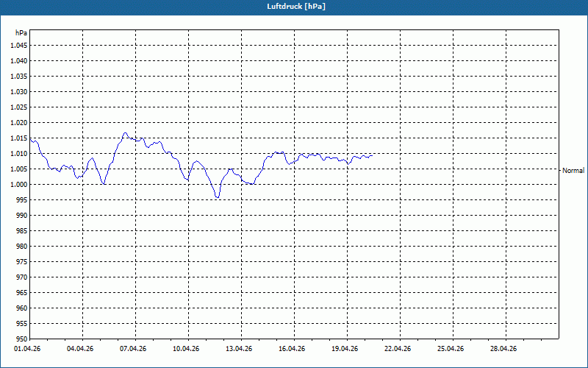
Task: Click the Luftdruck [hPa] chart title
Action: click(x=296, y=7)
